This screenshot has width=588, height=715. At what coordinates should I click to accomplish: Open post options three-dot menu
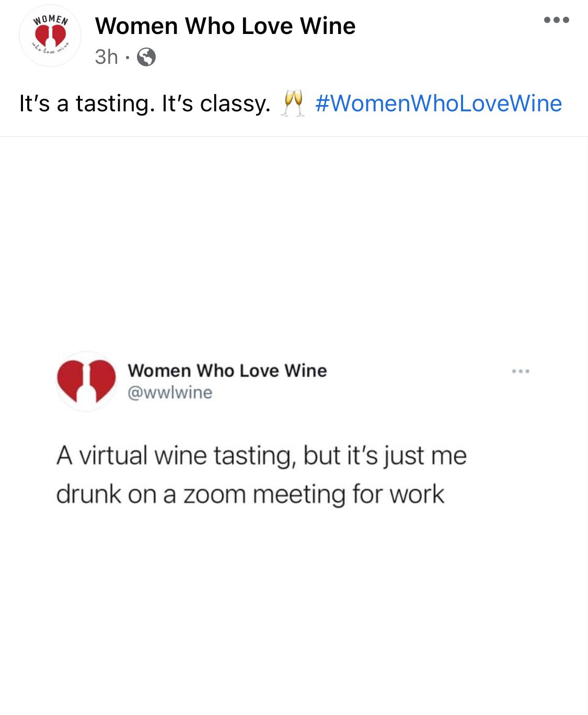click(x=556, y=20)
